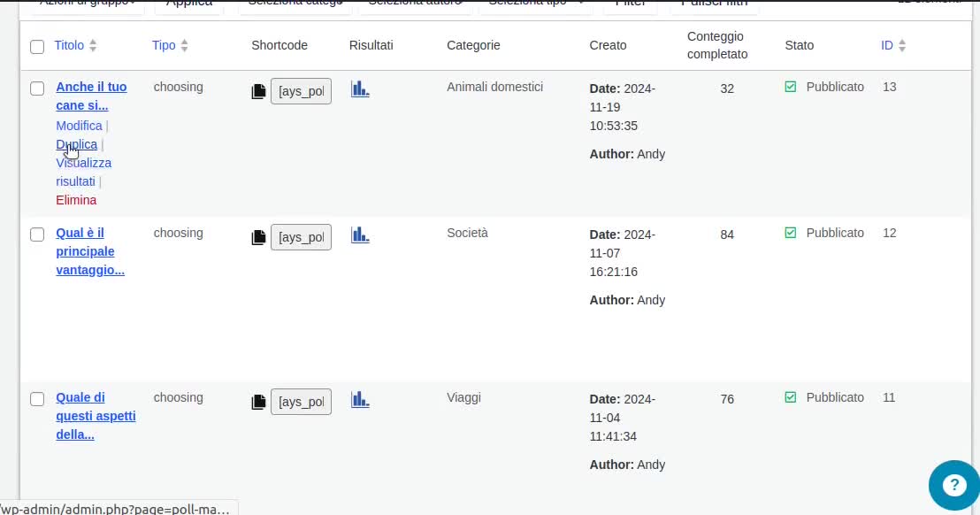The image size is (980, 515).
Task: Select the checkbox for 'Qual è il principale vantaggio...'
Action: [x=37, y=234]
